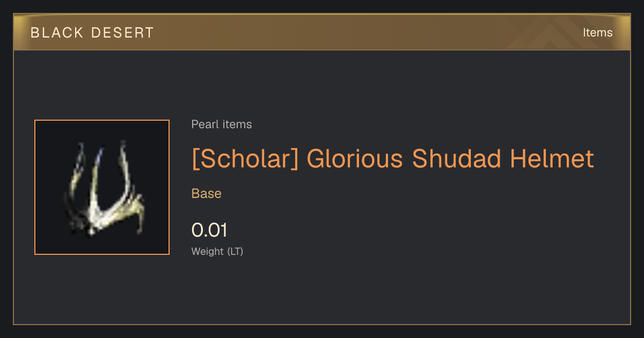This screenshot has width=644, height=338.
Task: Open the Items link in the header
Action: tap(597, 32)
